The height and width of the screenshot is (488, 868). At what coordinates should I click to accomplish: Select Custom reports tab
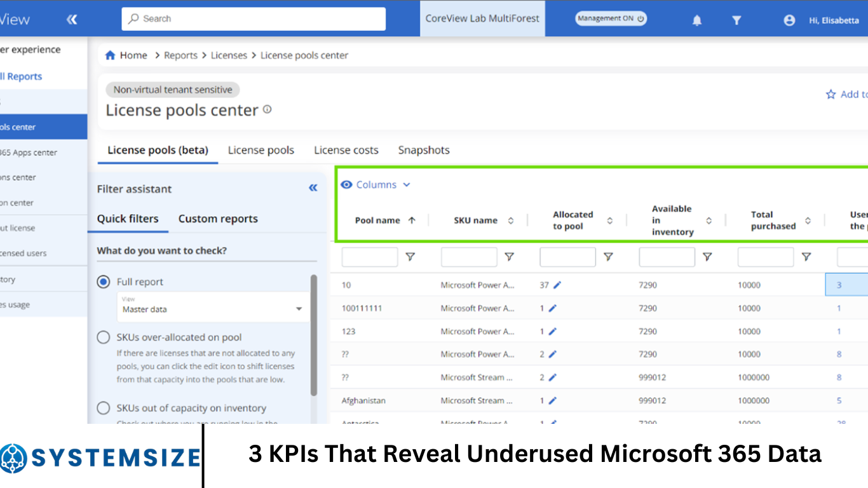(x=218, y=219)
